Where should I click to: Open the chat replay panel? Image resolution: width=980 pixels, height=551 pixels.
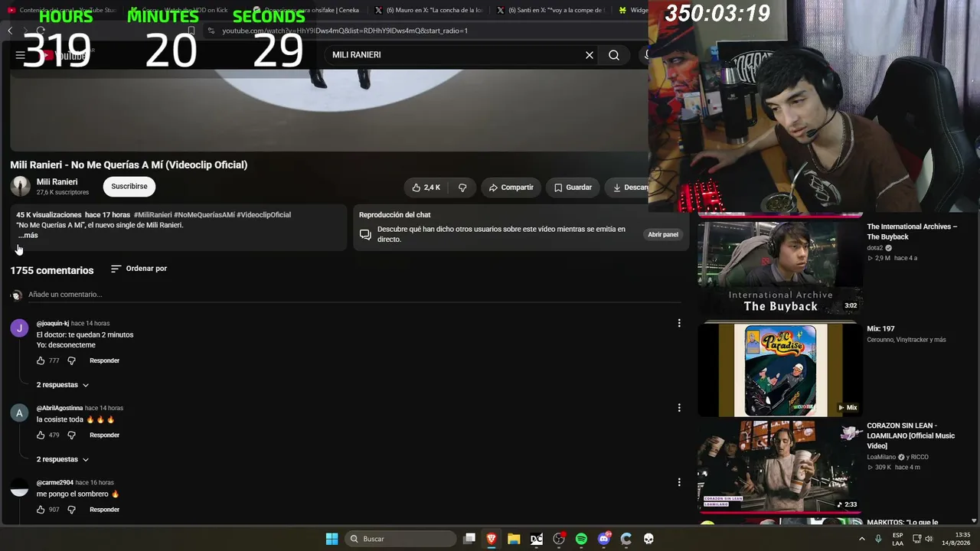[x=663, y=234]
